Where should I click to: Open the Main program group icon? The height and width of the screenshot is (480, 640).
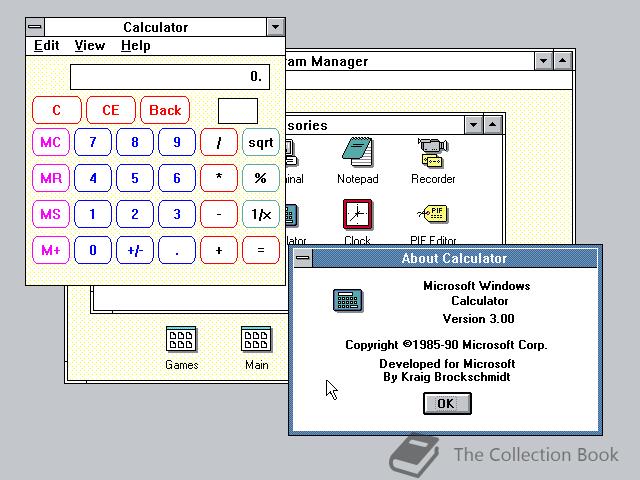(x=256, y=339)
